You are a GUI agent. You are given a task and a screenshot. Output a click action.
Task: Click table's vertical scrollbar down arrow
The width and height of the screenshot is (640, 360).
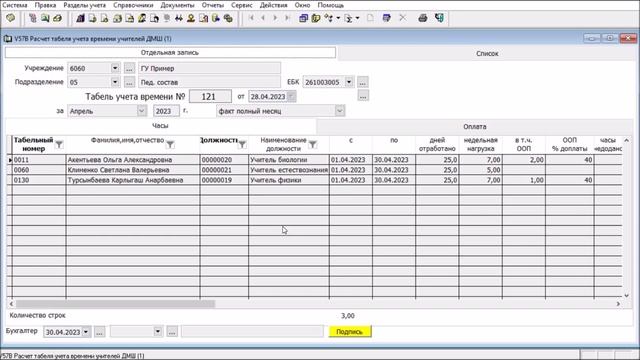(627, 296)
